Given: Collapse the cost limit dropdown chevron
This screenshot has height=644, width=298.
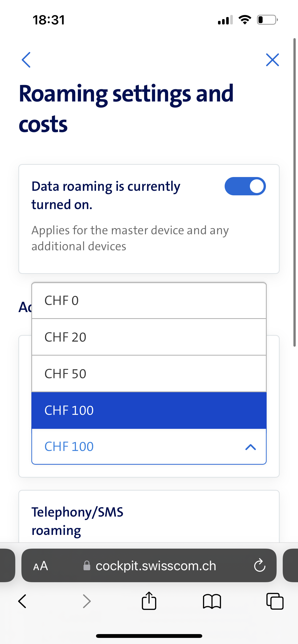Looking at the screenshot, I should [x=251, y=447].
